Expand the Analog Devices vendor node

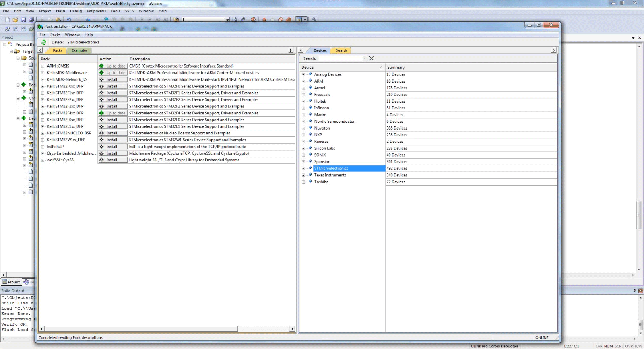pos(303,74)
